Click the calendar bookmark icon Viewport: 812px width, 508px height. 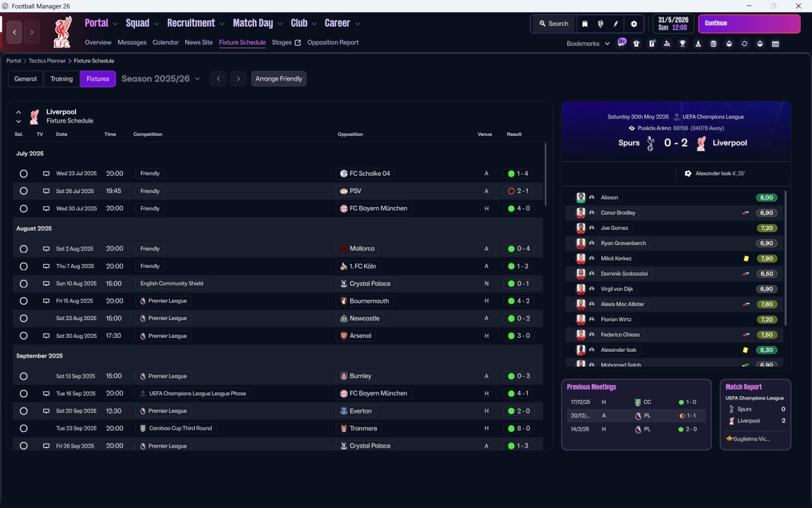(x=775, y=44)
